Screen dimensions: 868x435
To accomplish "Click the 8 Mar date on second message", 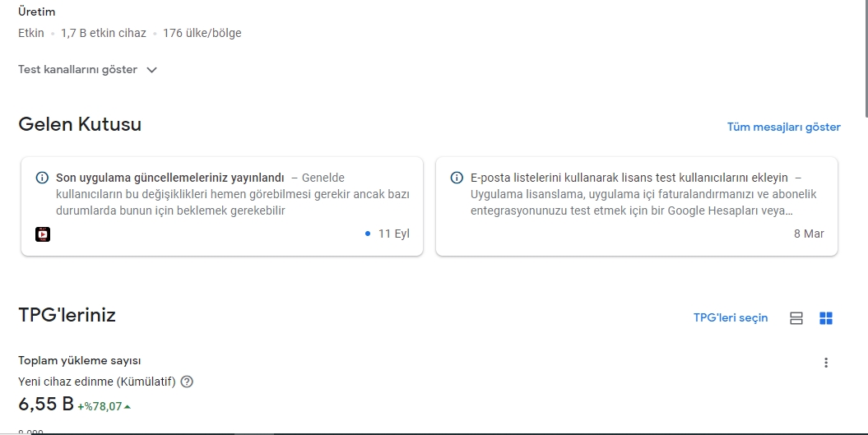I will 809,234.
